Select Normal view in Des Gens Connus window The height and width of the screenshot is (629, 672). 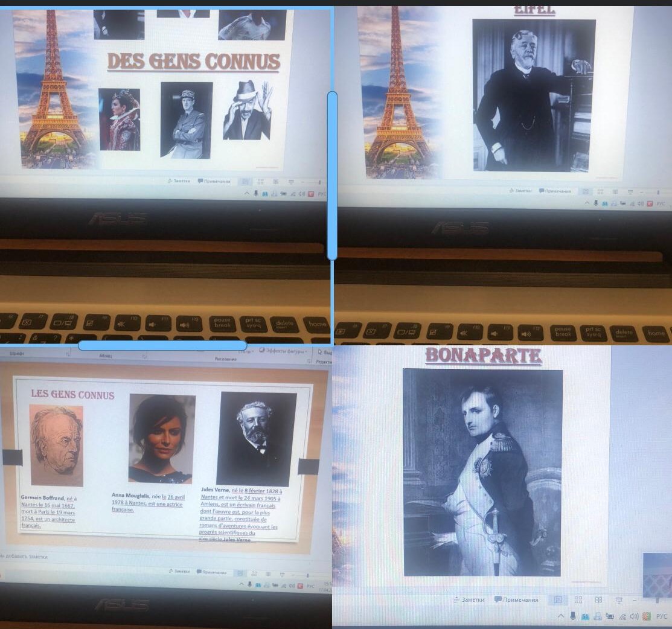coord(245,182)
